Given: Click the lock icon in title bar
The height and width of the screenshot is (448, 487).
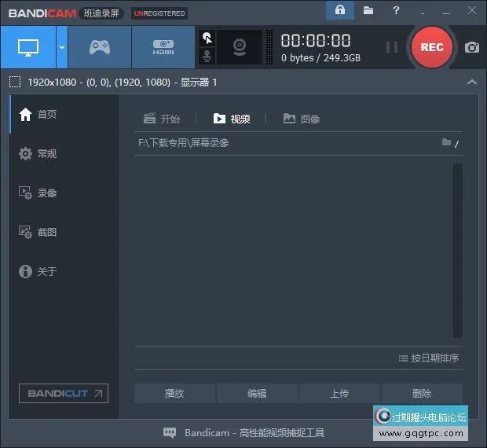Looking at the screenshot, I should (339, 10).
